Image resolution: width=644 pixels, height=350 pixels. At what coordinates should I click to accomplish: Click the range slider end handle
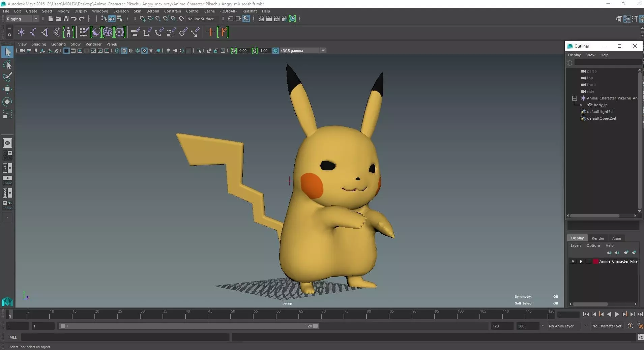point(315,326)
